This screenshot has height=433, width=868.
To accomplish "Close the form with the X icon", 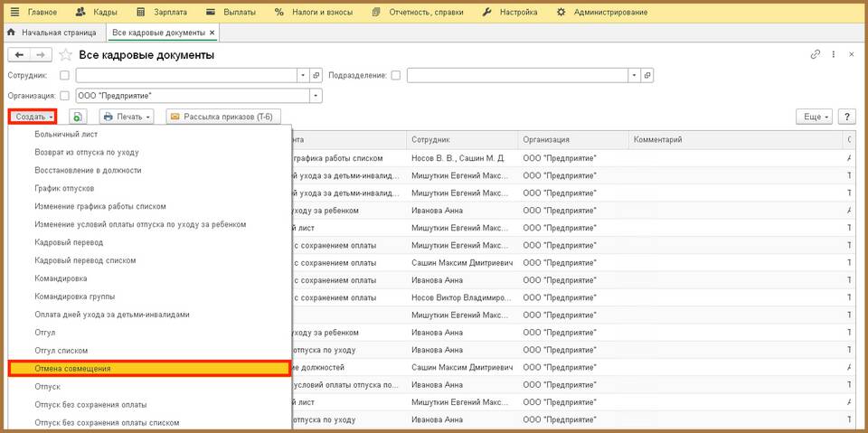I will click(852, 54).
